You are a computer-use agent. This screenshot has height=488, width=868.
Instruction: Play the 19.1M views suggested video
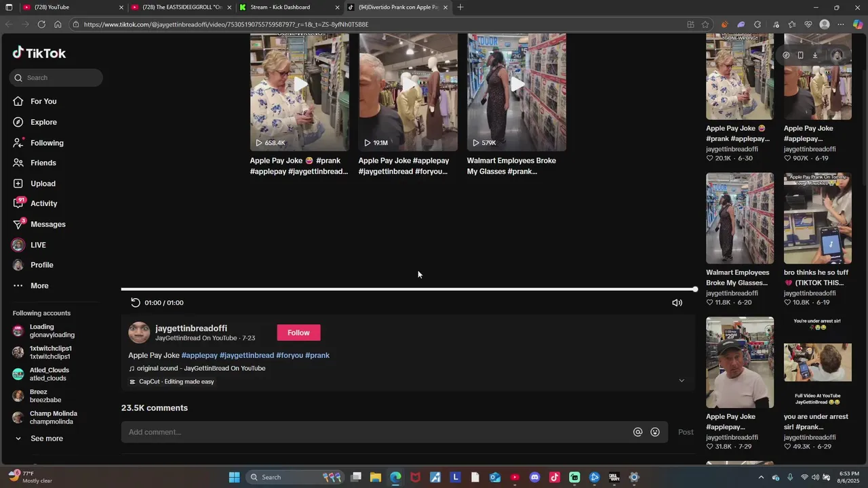408,92
